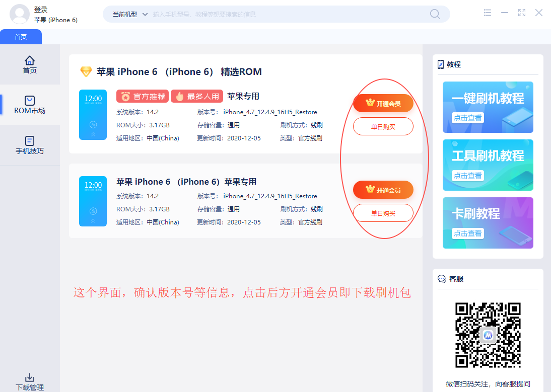This screenshot has height=392, width=551.
Task: Click the 官方推荐 badge
Action: click(143, 96)
